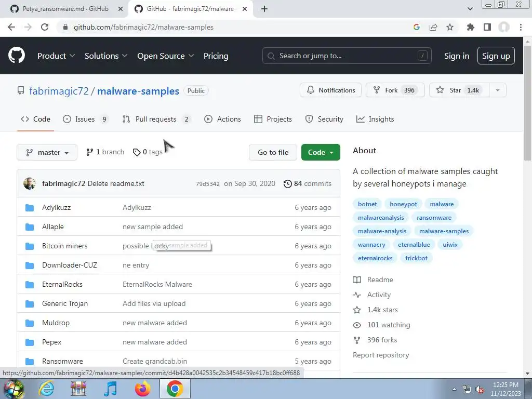Switch to the Pull requests tab
The image size is (532, 399).
pyautogui.click(x=156, y=119)
